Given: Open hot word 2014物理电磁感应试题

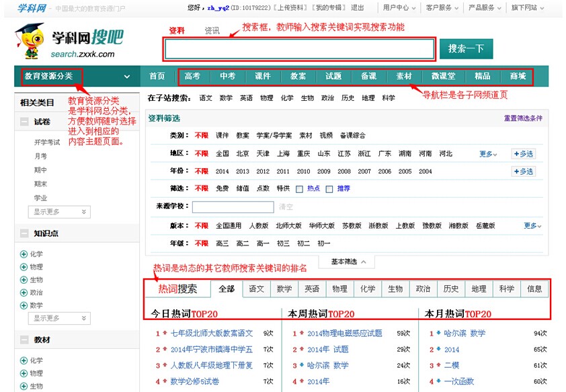Looking at the screenshot, I should [345, 334].
